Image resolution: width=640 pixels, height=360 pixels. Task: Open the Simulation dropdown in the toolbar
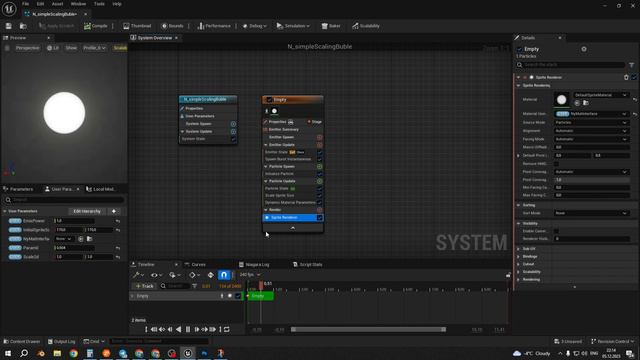[x=293, y=26]
